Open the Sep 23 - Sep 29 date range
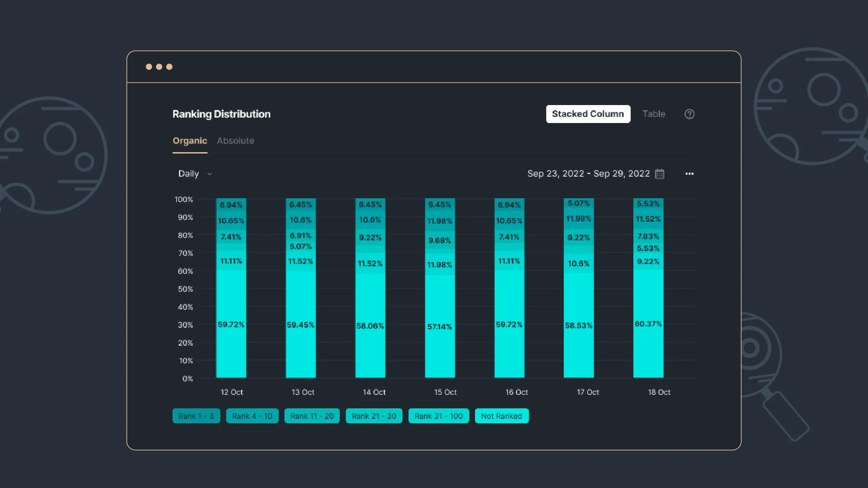Viewport: 868px width, 488px height. point(588,174)
